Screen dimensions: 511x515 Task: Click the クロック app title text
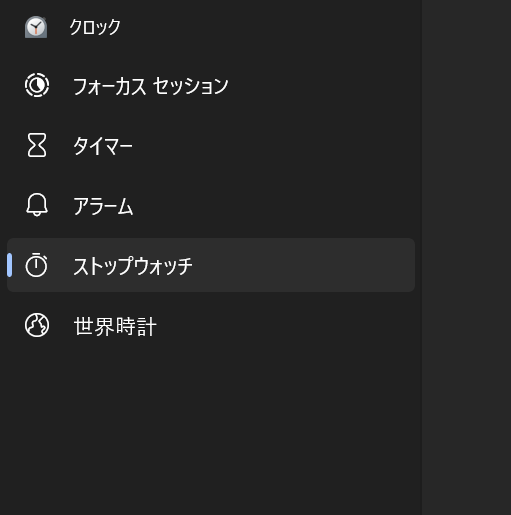pos(95,27)
